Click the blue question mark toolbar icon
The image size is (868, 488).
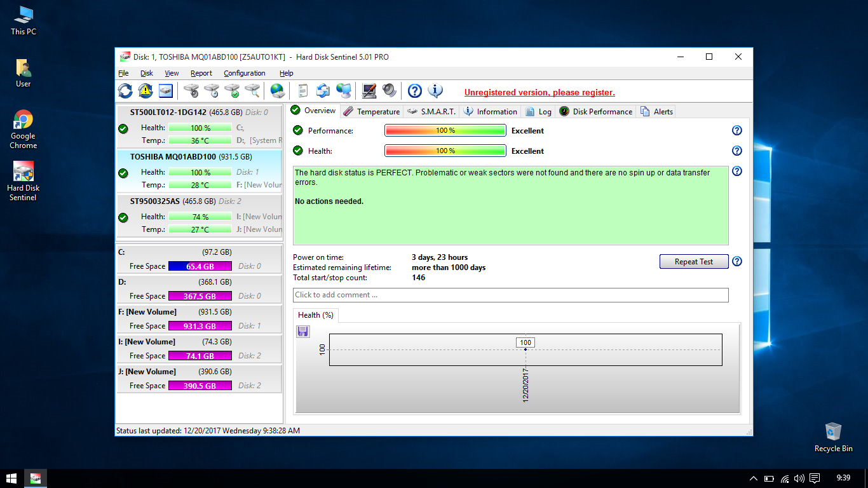tap(415, 91)
